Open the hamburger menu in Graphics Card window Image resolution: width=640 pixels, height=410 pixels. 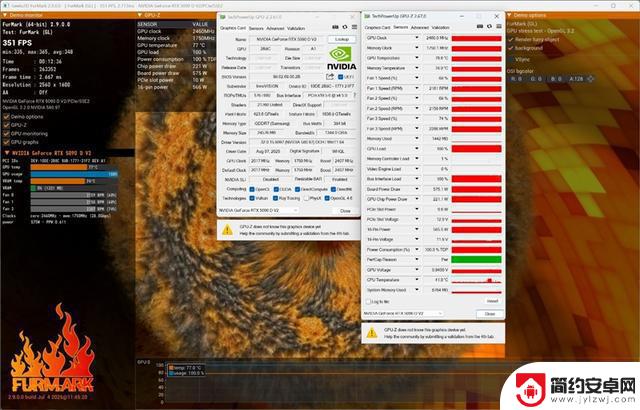pos(354,27)
